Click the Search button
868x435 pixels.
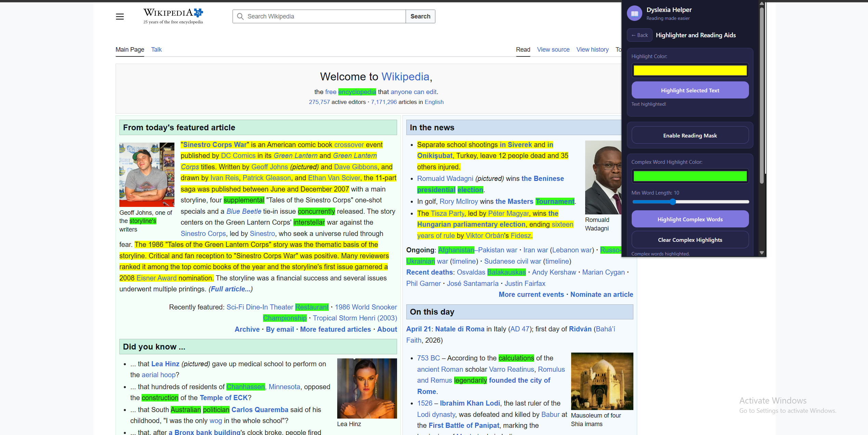[420, 16]
